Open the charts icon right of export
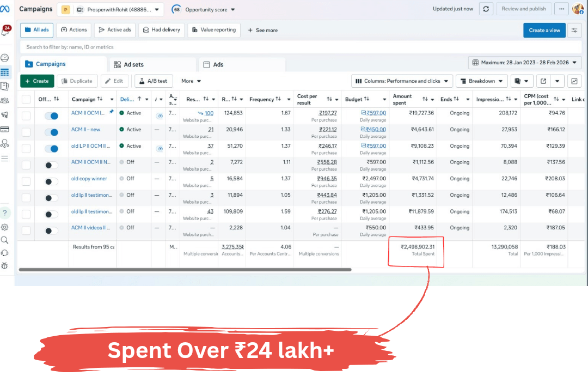588x382 pixels. point(574,81)
